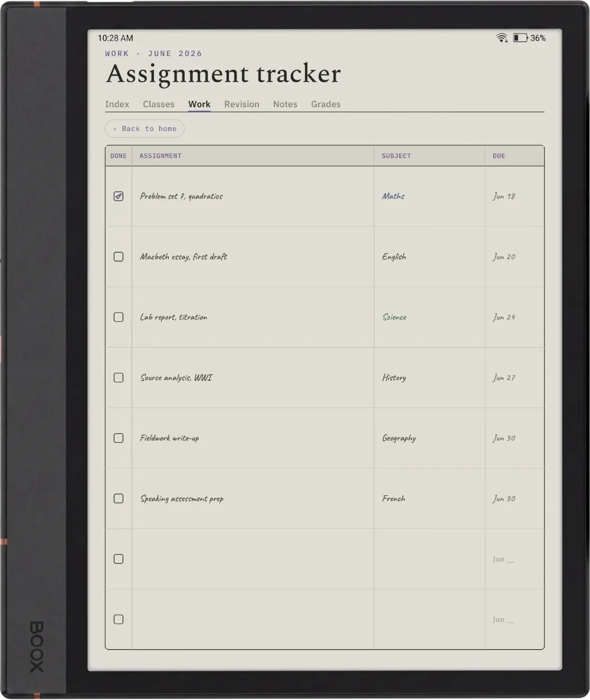Tap the Jun 18 due date

504,196
